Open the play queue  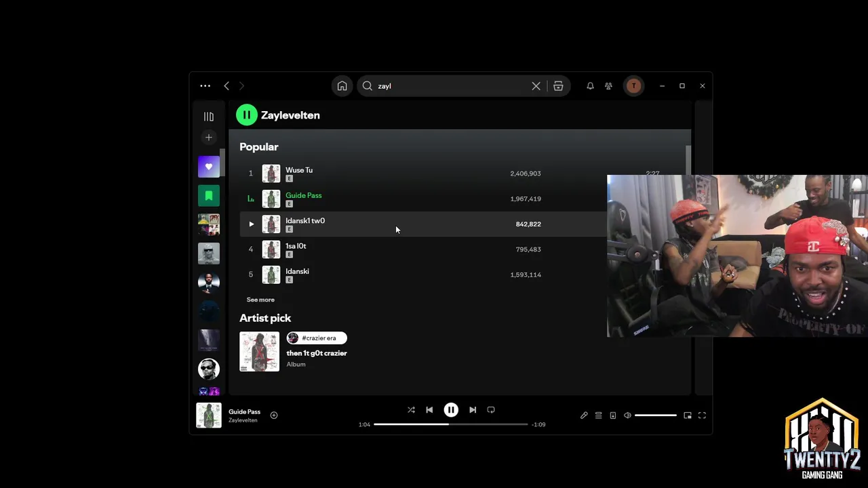598,415
